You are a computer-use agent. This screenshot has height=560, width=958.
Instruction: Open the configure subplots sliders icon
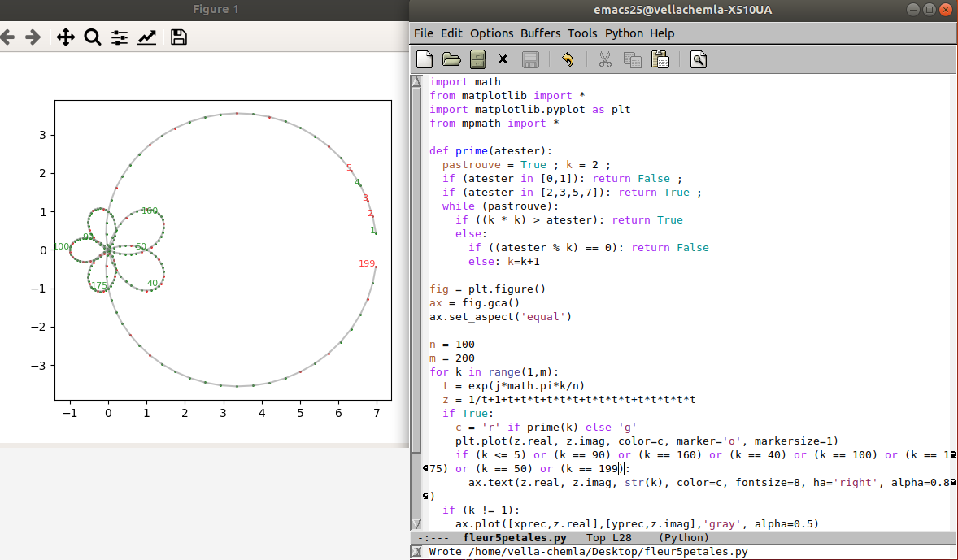pos(120,37)
